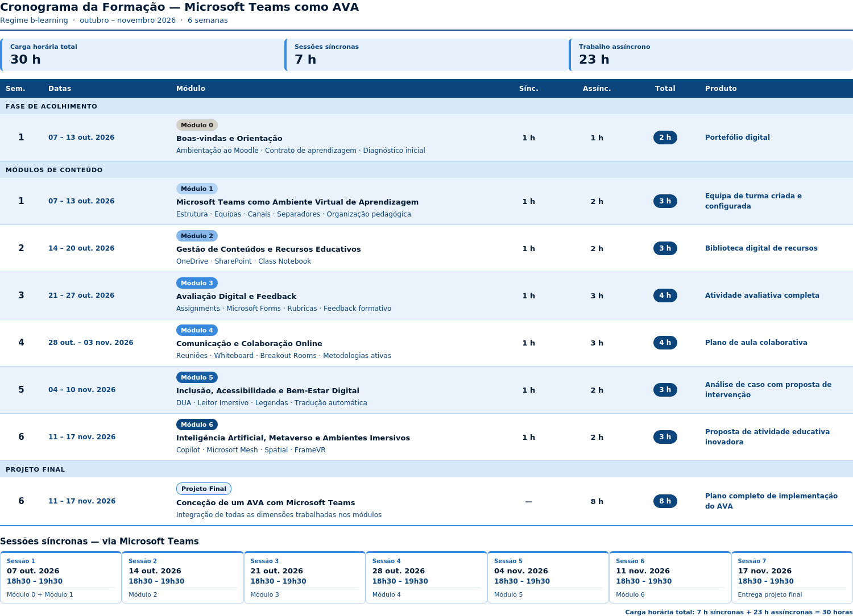
Task: Click the "3 h" asynchronous value for Avaliação Digital
Action: (x=597, y=296)
